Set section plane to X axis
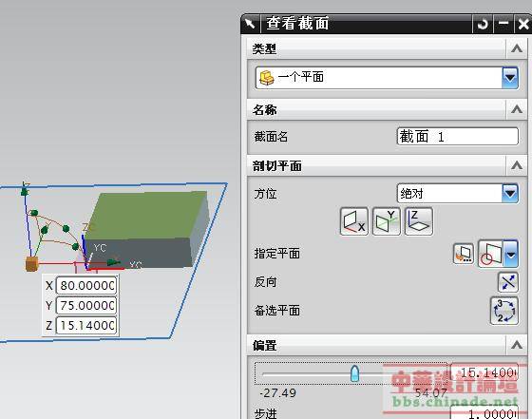 (353, 221)
